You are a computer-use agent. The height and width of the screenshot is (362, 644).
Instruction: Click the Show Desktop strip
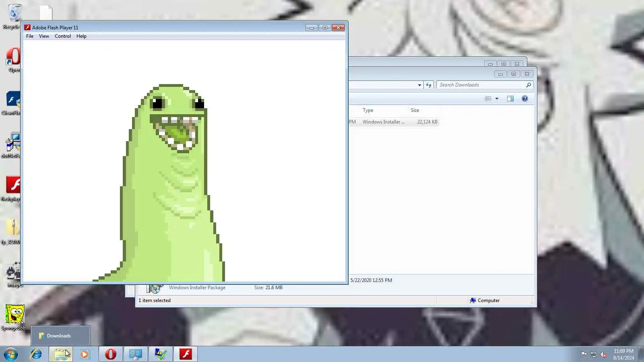(641, 354)
